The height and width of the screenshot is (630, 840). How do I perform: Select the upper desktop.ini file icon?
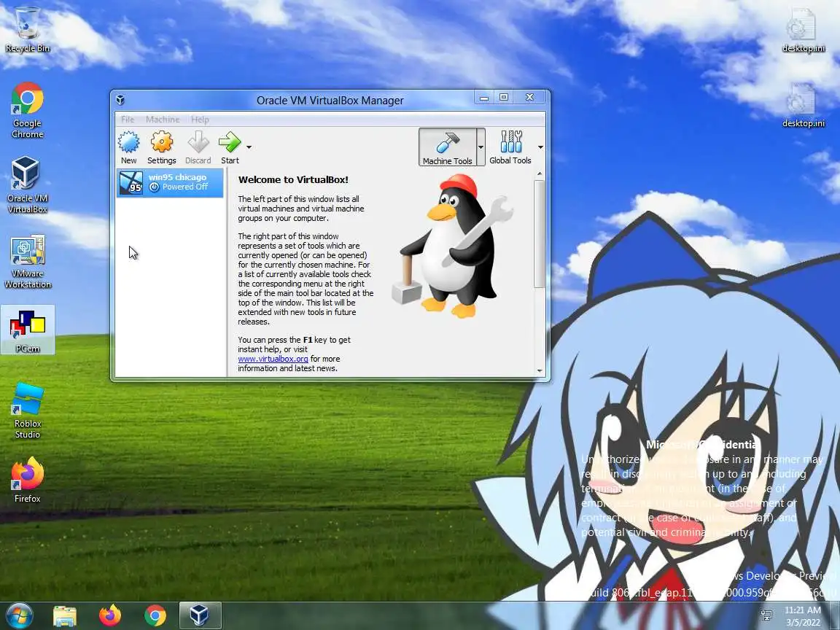tap(803, 29)
